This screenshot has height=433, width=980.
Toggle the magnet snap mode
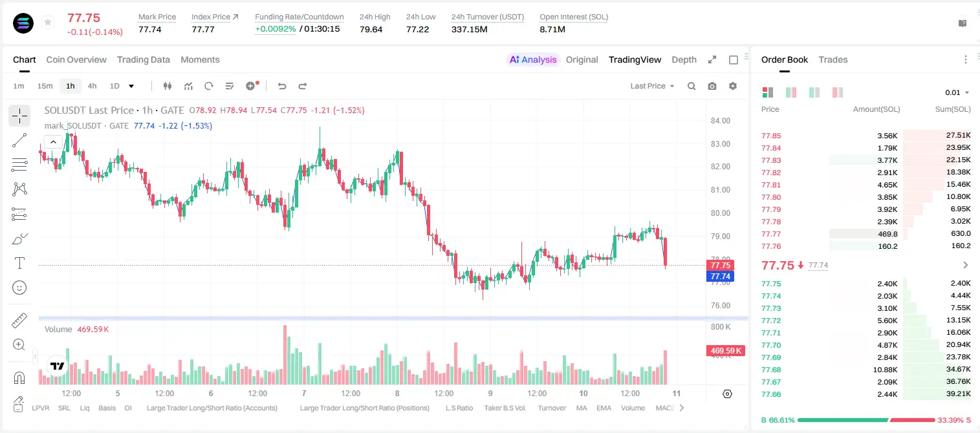click(19, 377)
